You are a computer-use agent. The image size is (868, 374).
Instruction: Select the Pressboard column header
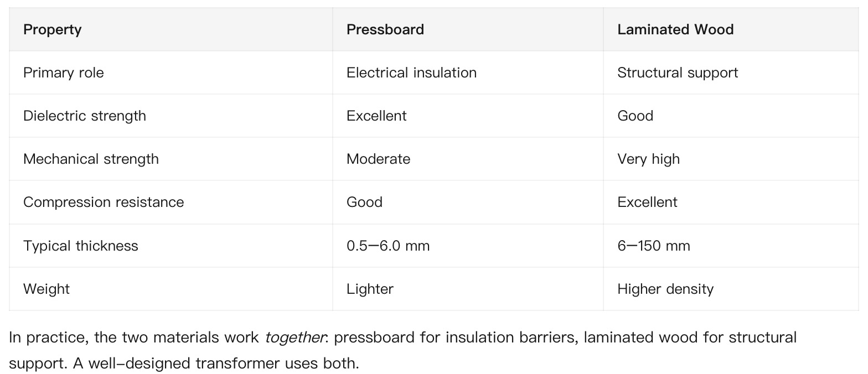tap(385, 29)
